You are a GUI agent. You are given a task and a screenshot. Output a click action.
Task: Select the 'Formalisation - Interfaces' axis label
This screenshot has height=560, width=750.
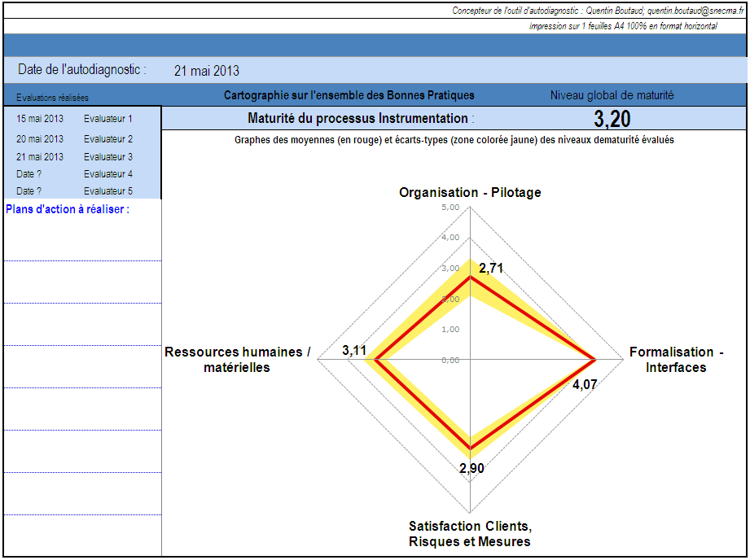(676, 360)
